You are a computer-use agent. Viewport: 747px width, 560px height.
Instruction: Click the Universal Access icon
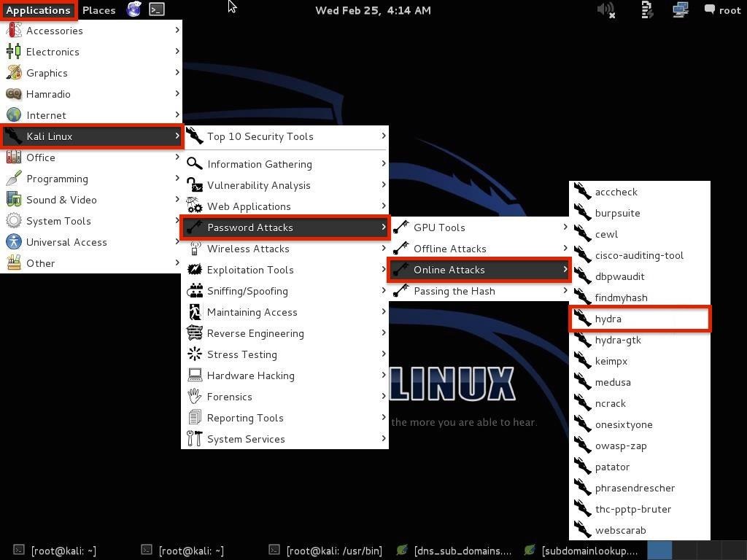(14, 242)
